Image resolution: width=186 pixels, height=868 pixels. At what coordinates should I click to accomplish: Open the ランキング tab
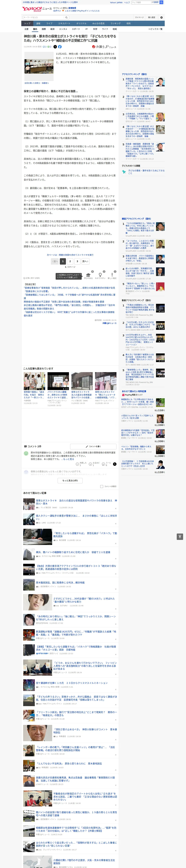[x=115, y=24]
